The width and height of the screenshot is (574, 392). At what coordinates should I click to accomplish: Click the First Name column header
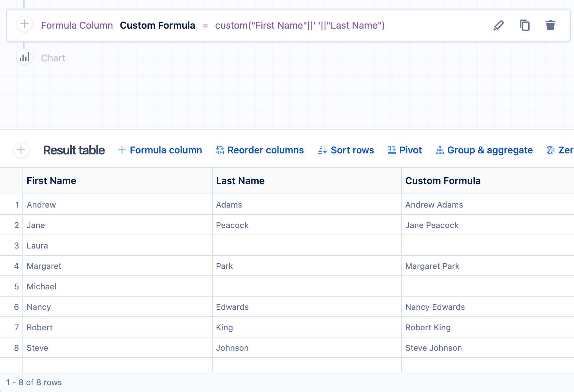[52, 181]
